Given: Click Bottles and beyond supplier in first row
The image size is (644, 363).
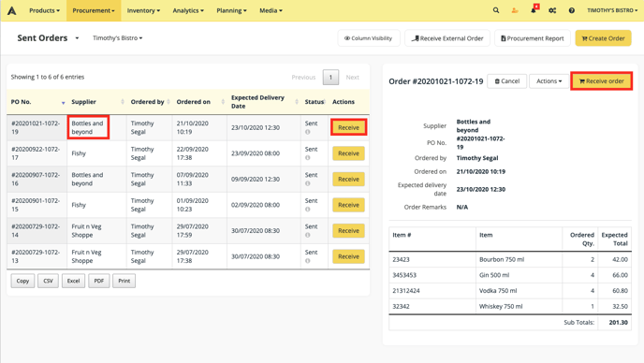Looking at the screenshot, I should click(x=87, y=128).
